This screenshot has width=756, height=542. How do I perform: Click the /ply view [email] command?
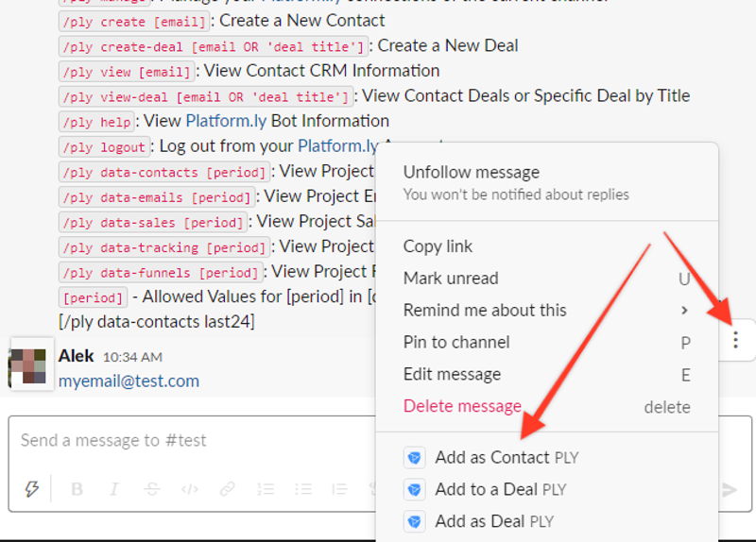[x=127, y=72]
